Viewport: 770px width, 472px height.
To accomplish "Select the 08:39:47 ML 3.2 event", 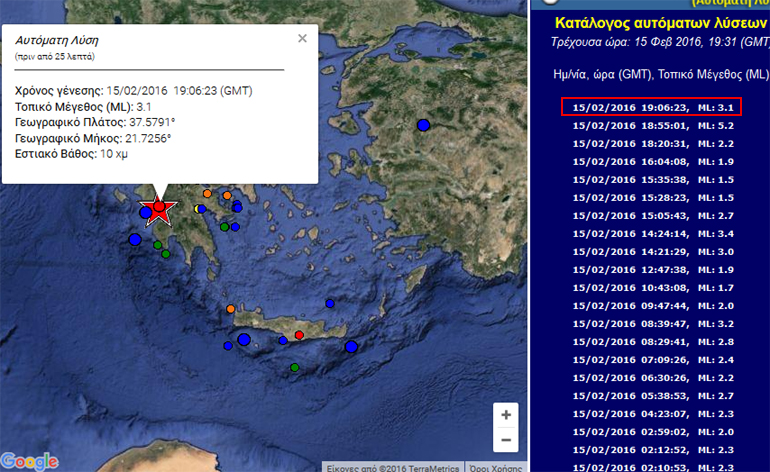I will (x=650, y=324).
